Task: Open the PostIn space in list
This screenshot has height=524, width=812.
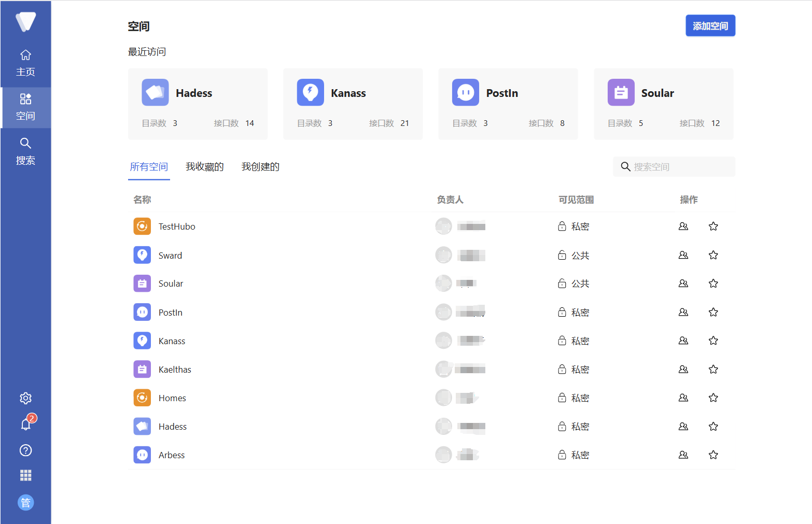Action: pos(171,313)
